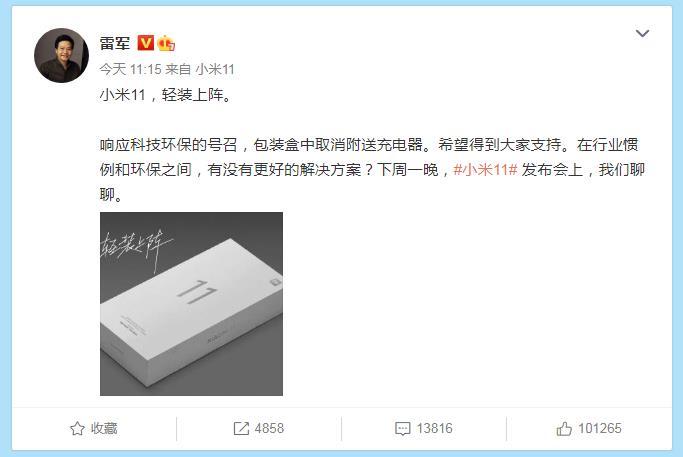Click the 雷军 profile avatar
The height and width of the screenshot is (457, 683).
[x=61, y=56]
